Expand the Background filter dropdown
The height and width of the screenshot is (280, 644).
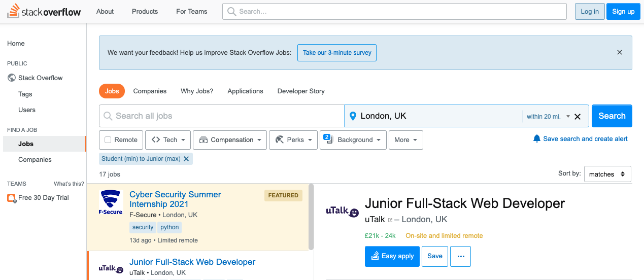353,140
